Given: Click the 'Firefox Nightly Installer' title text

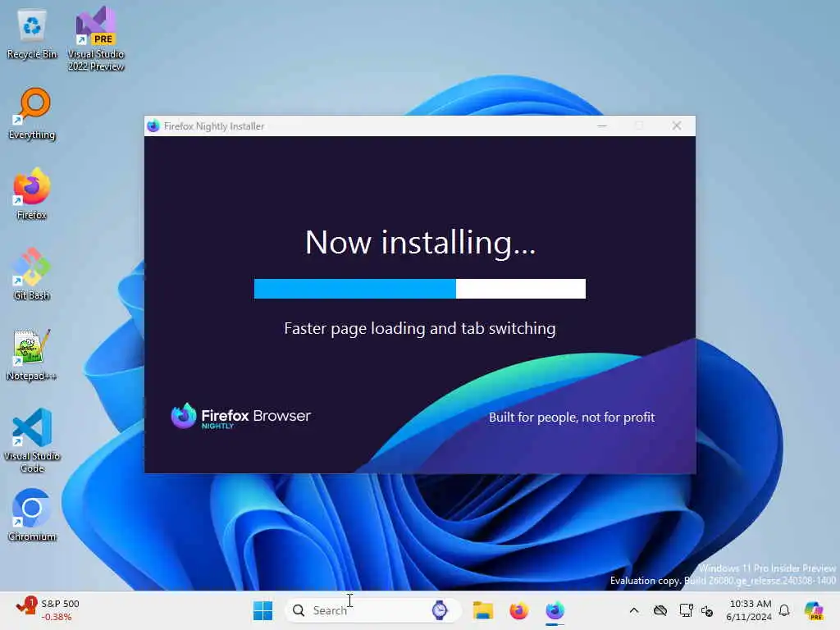Looking at the screenshot, I should click(214, 126).
